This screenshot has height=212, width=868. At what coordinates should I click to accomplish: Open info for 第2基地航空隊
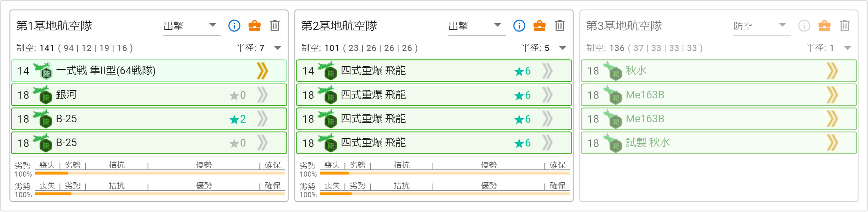[x=519, y=26]
